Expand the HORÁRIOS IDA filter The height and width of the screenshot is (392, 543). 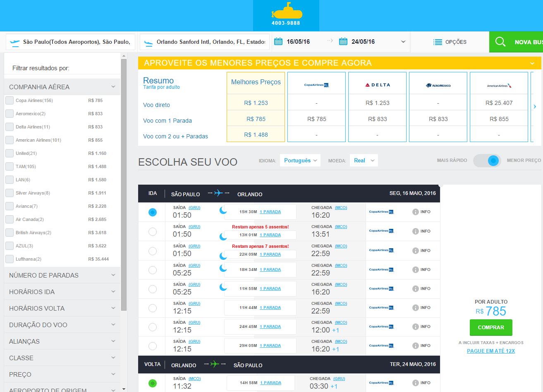[x=62, y=292]
